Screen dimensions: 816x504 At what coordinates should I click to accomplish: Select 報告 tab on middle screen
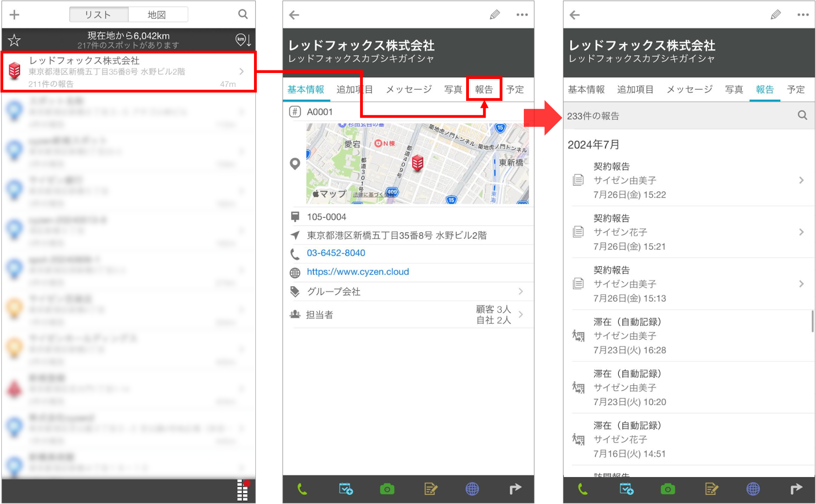(484, 89)
